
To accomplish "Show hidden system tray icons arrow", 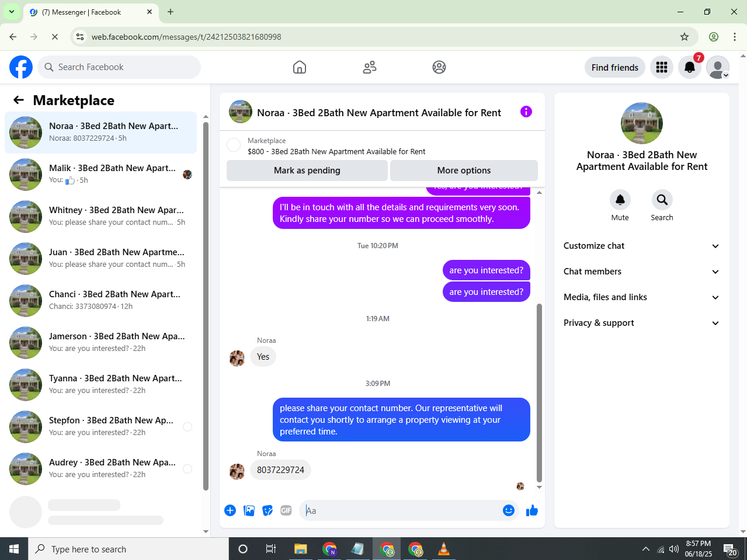I will [x=646, y=549].
